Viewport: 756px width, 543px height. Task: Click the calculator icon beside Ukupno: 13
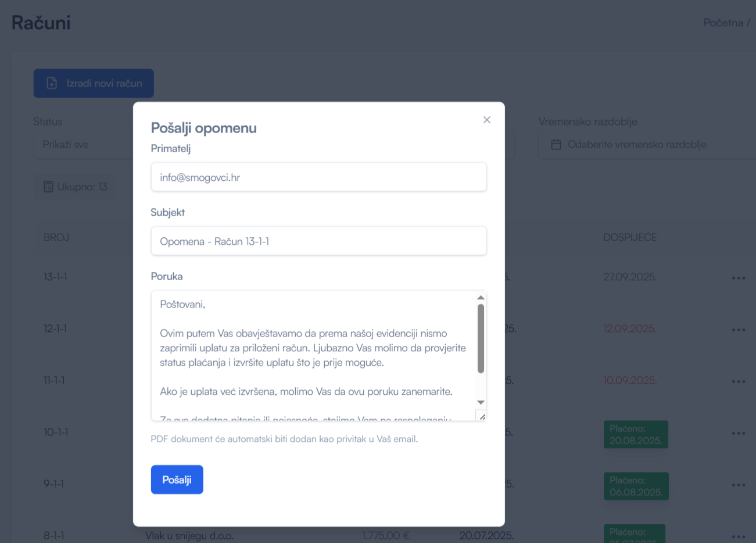pos(48,187)
